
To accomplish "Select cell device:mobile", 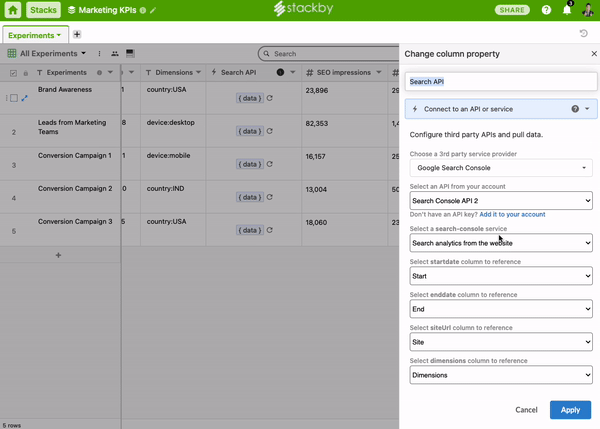I will point(173,164).
